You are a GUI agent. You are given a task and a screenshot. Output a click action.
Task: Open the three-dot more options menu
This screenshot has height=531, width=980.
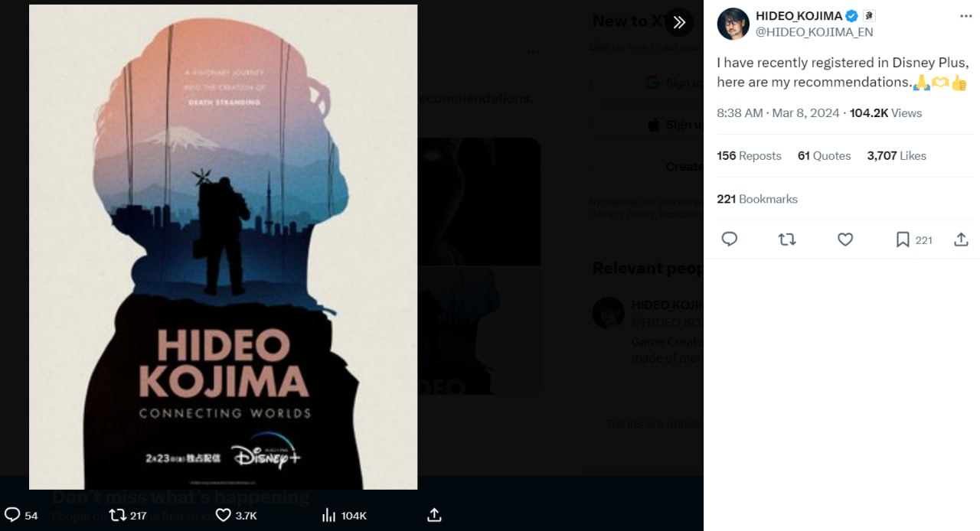(966, 16)
